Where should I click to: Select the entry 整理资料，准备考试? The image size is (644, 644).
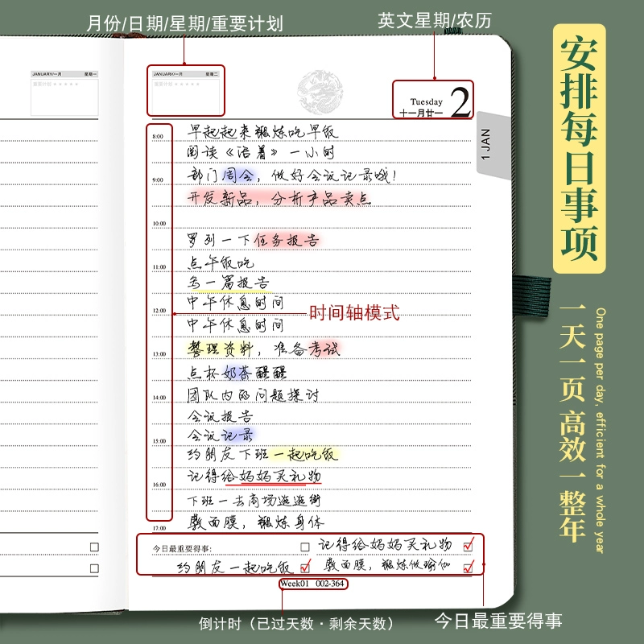[x=264, y=349]
